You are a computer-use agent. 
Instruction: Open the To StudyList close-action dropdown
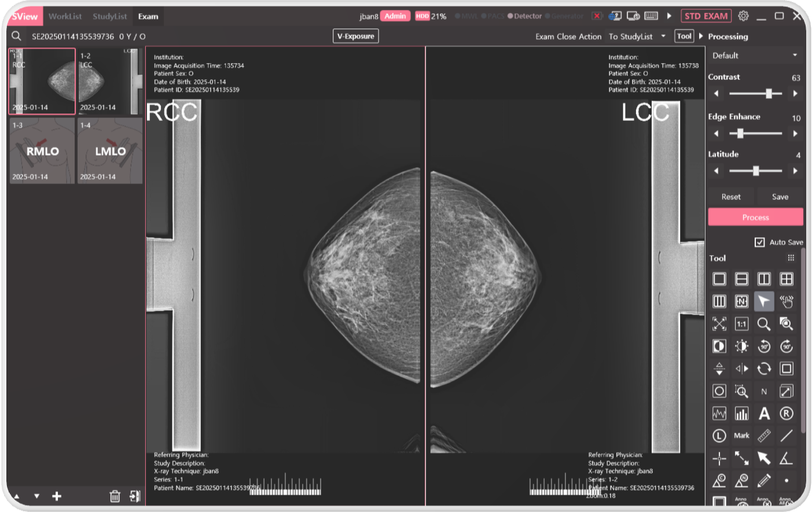tap(637, 36)
